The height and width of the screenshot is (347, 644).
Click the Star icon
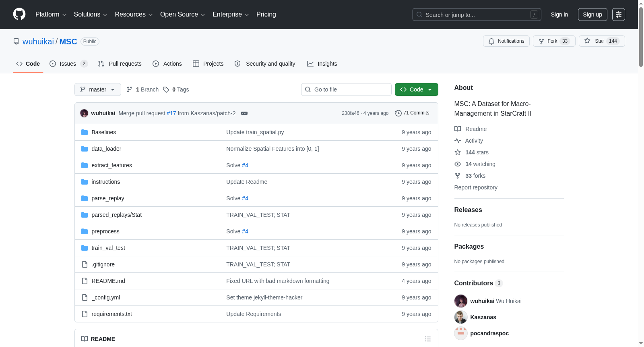587,41
